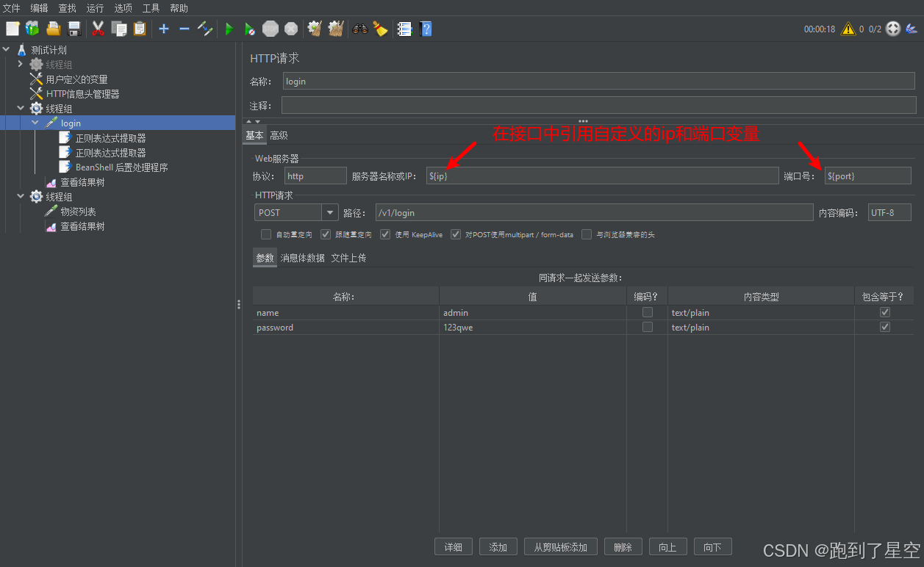Switch to the 消息体数据 tab
The height and width of the screenshot is (567, 924).
[x=303, y=258]
